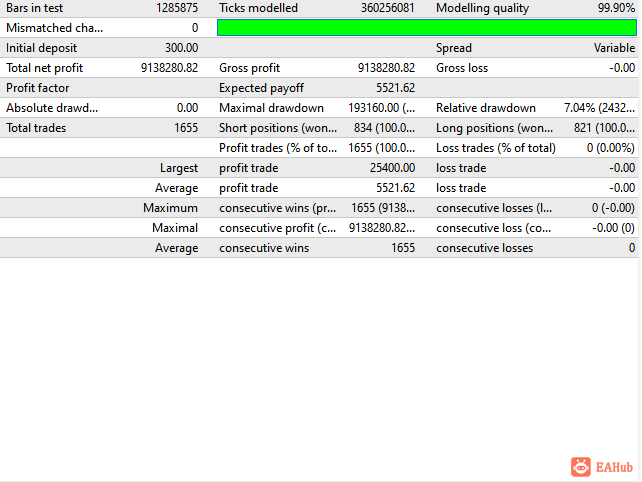Screen dimensions: 642x482
Task: Select the Largest row heading
Action: 179,168
